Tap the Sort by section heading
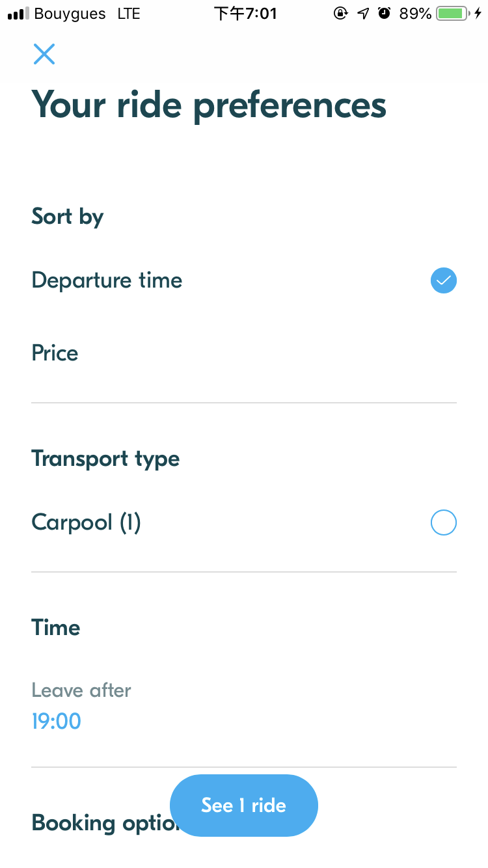488x868 pixels. [x=68, y=217]
